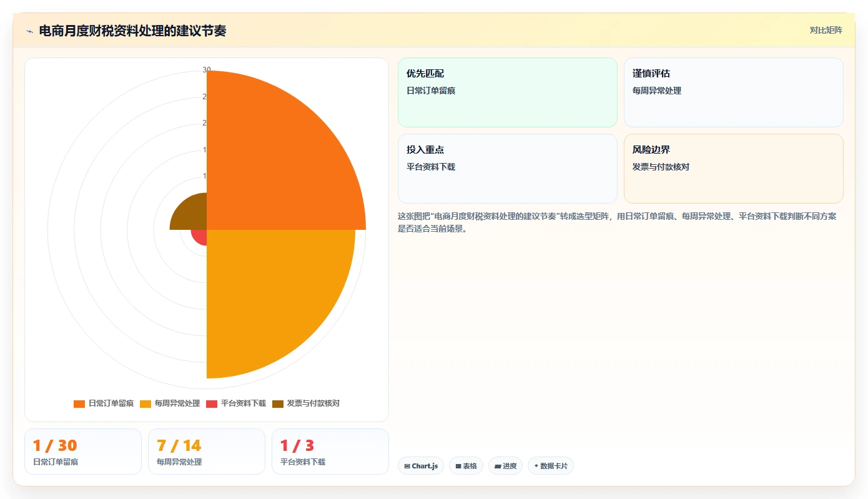The height and width of the screenshot is (499, 868).
Task: Click 日常订单留痕 text in 优先匹配 card
Action: [x=431, y=91]
